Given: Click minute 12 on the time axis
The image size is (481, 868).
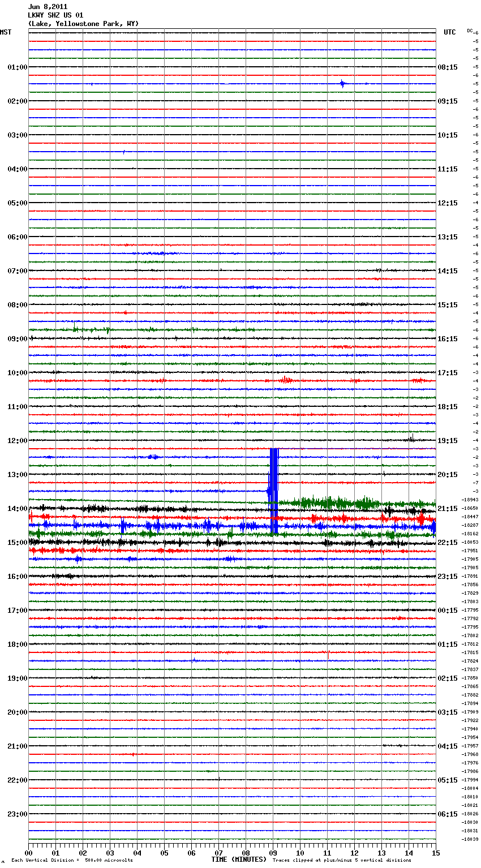Looking at the screenshot, I should pos(354,853).
